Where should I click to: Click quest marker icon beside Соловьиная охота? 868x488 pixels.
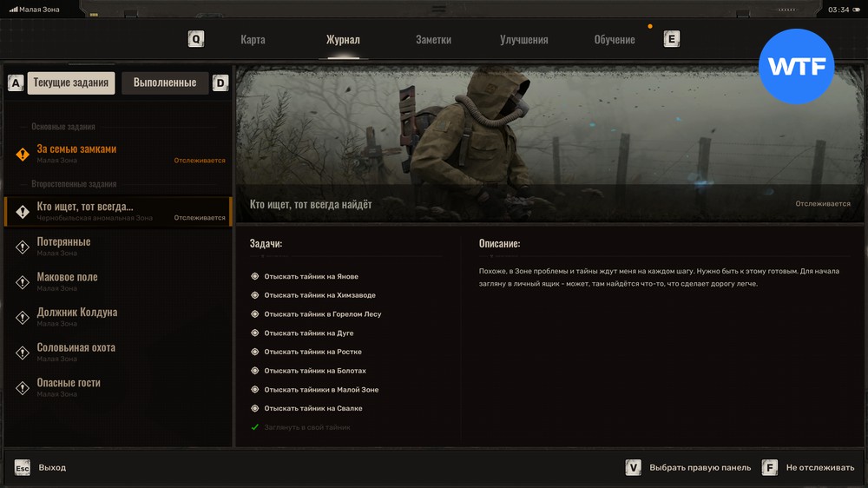click(23, 353)
